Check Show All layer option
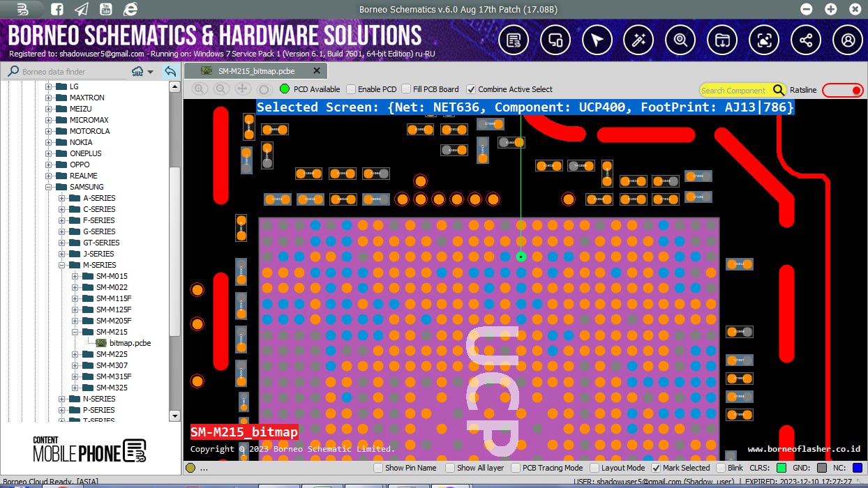The width and height of the screenshot is (868, 488). 451,468
